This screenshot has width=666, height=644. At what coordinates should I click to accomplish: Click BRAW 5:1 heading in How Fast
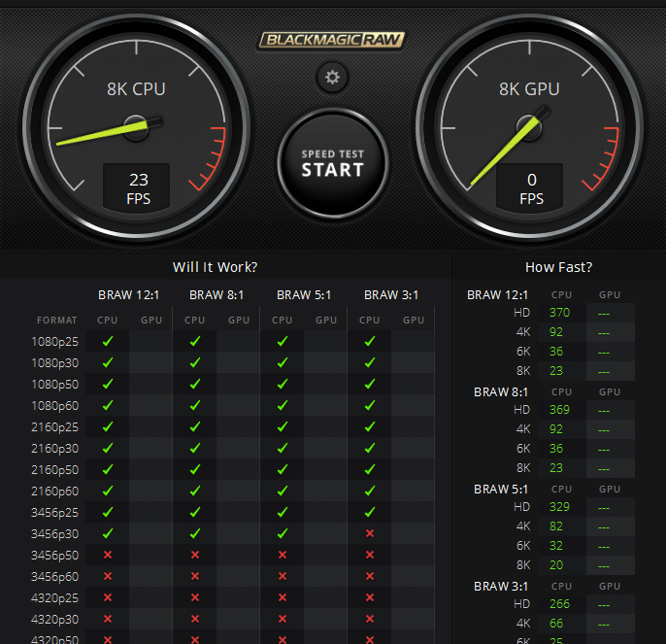click(x=501, y=490)
